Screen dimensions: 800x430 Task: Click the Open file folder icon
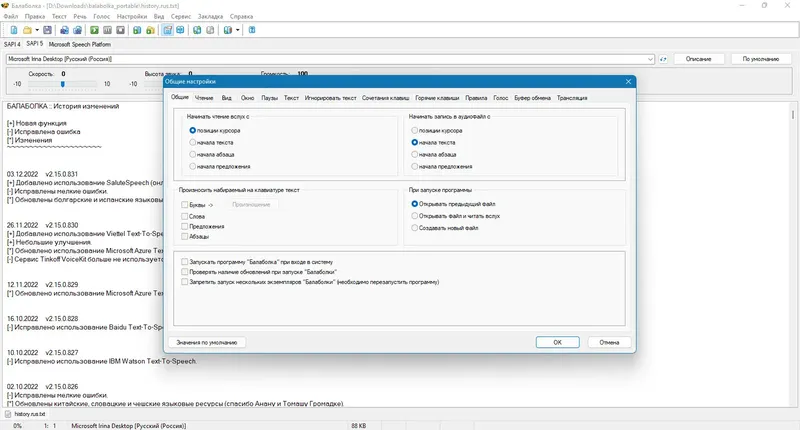point(28,30)
